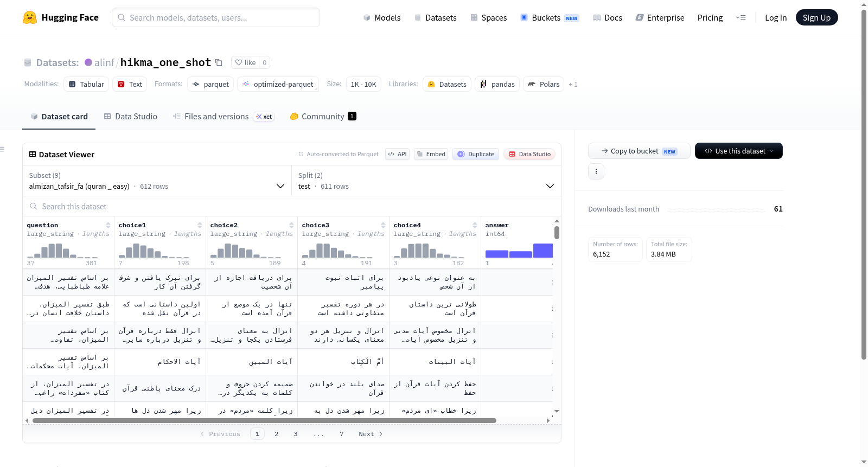Switch to the Data Studio tab
Viewport: 868px width, 467px height.
coord(130,116)
